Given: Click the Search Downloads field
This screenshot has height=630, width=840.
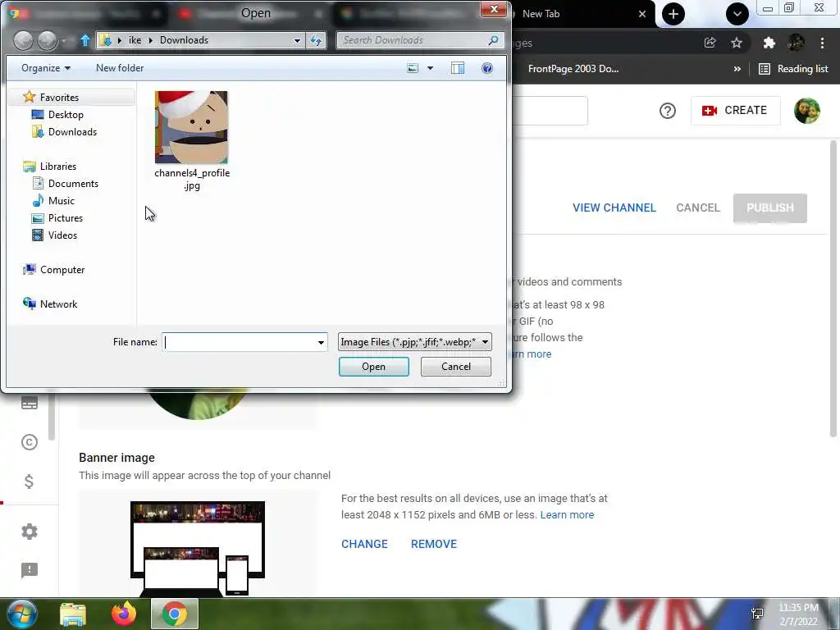Looking at the screenshot, I should click(421, 40).
